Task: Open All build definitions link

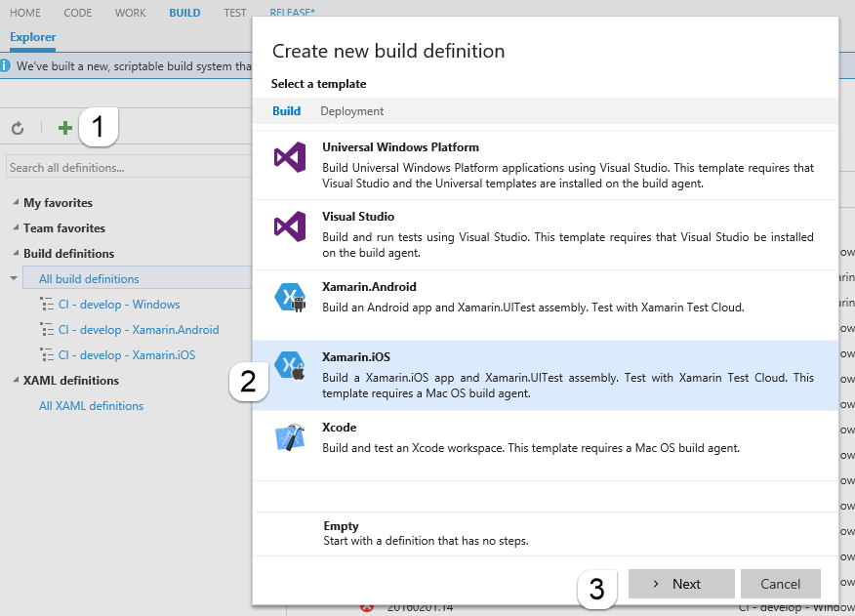Action: [x=89, y=279]
